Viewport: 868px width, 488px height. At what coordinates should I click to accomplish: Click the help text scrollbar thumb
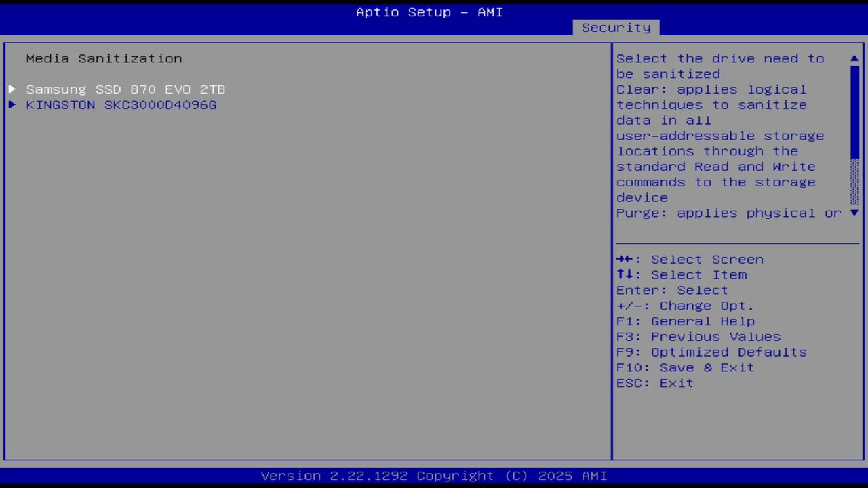[854, 112]
